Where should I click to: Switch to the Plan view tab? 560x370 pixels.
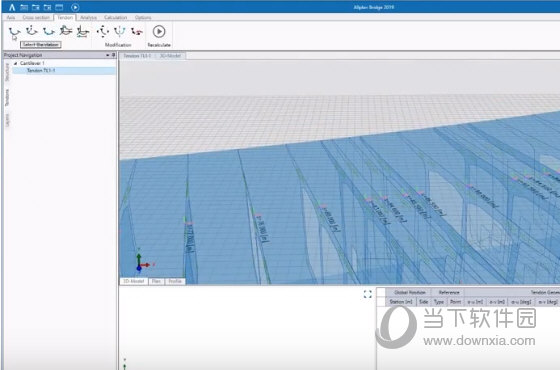(156, 281)
